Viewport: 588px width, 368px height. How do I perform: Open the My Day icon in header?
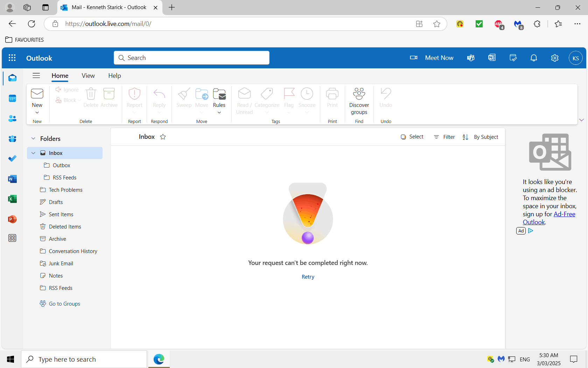coord(513,58)
